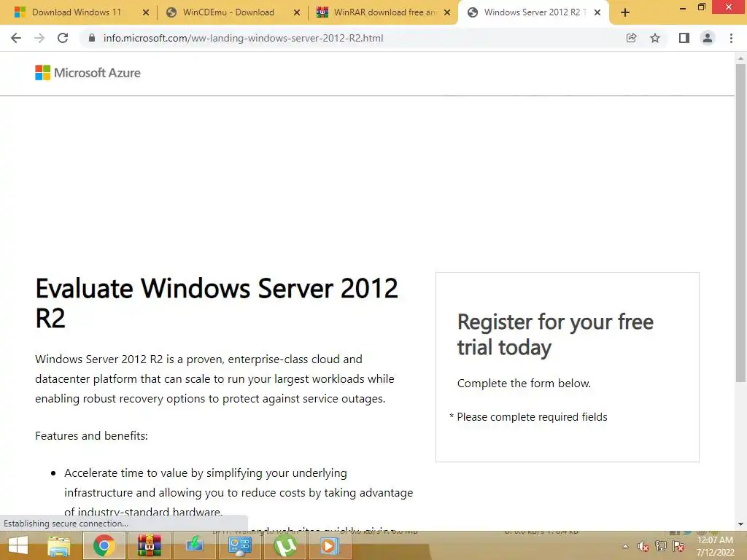747x560 pixels.
Task: Click the scrollbar up arrow
Action: [740, 58]
